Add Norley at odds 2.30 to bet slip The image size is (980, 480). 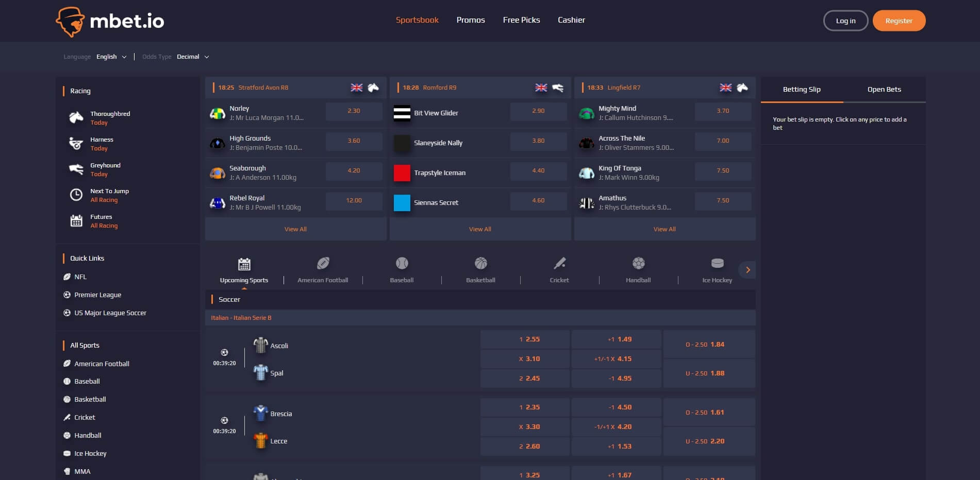354,111
